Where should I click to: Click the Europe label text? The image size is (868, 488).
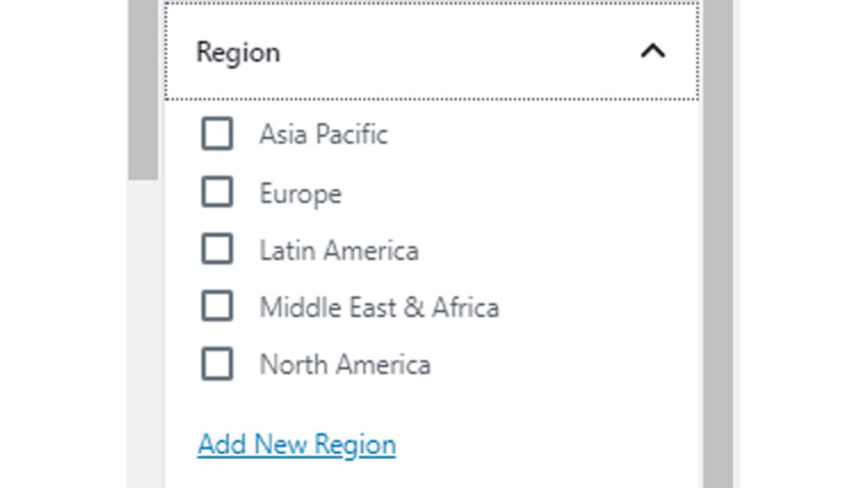(x=300, y=193)
